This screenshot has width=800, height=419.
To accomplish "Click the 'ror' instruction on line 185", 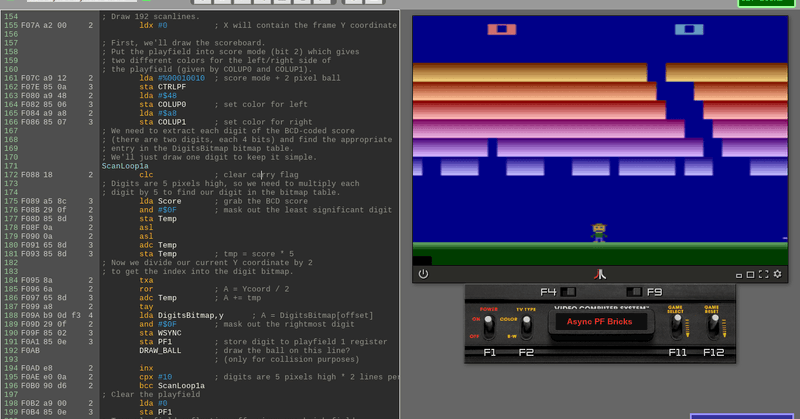I will 146,289.
